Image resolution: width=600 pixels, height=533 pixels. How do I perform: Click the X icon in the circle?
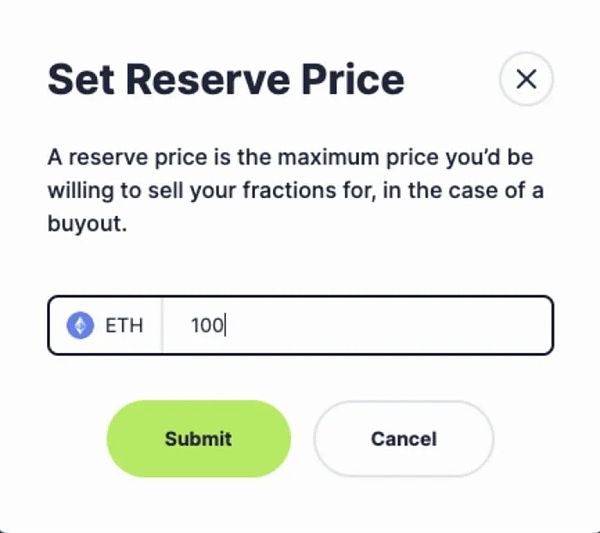526,79
